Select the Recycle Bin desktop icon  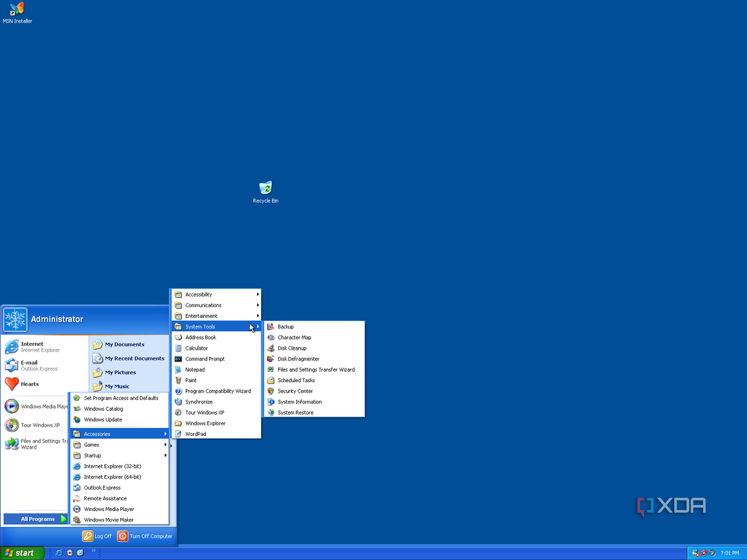[266, 192]
